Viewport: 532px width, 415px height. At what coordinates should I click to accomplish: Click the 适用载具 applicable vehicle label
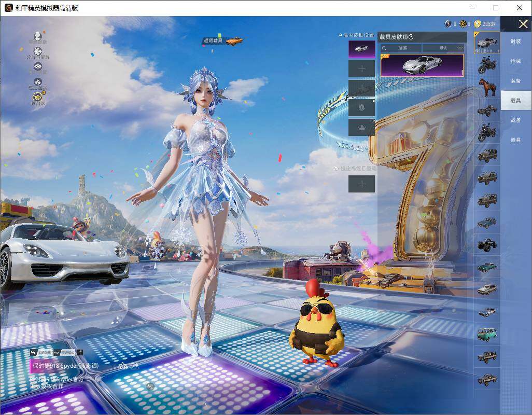(x=213, y=40)
